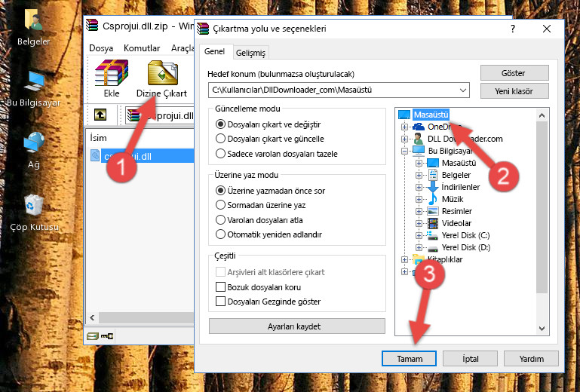Expand the Müzik tree node

[419, 199]
